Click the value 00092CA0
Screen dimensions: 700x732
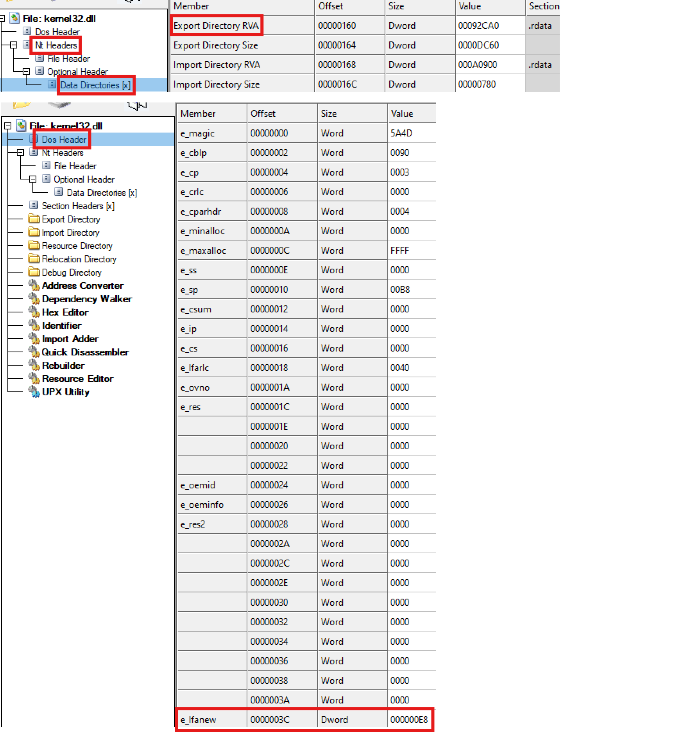478,25
